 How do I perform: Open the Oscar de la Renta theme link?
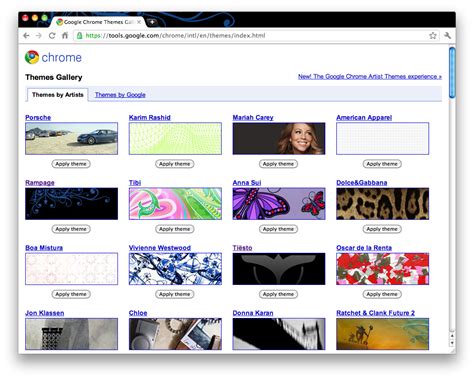tap(364, 248)
